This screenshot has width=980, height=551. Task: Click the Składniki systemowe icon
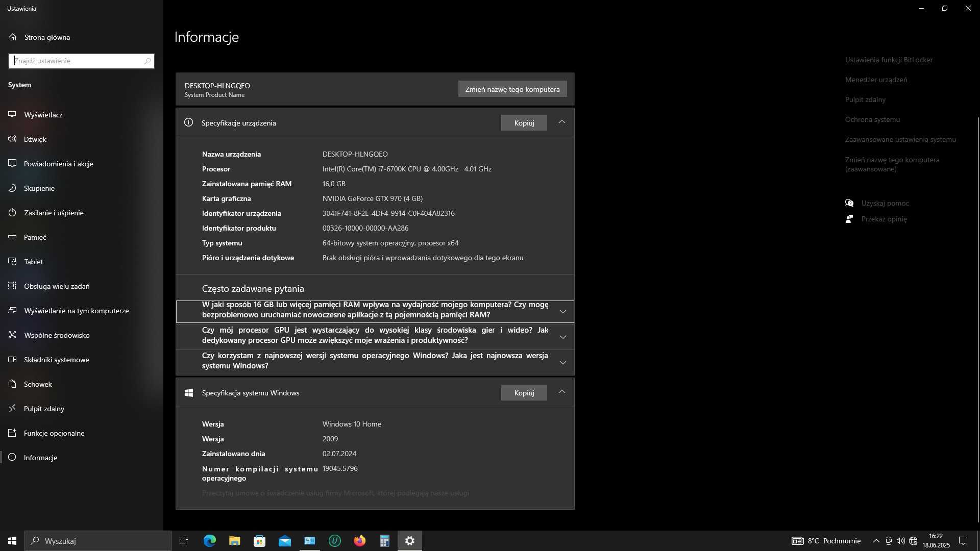click(x=12, y=360)
